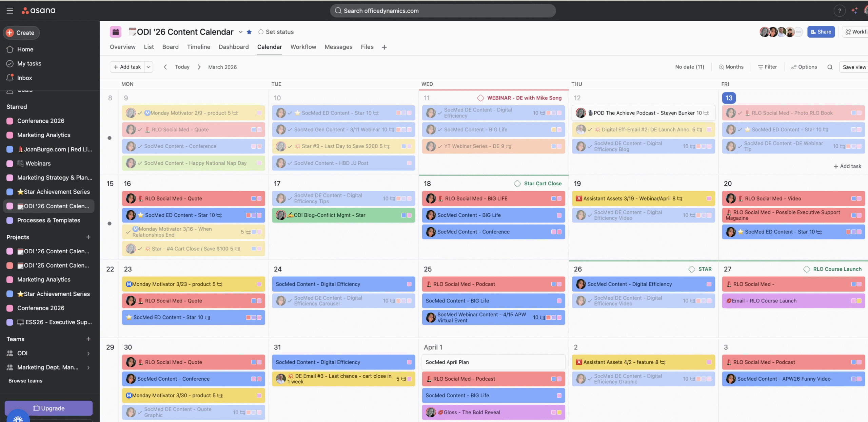Go to previous month arrow
This screenshot has width=868, height=422.
pos(165,67)
